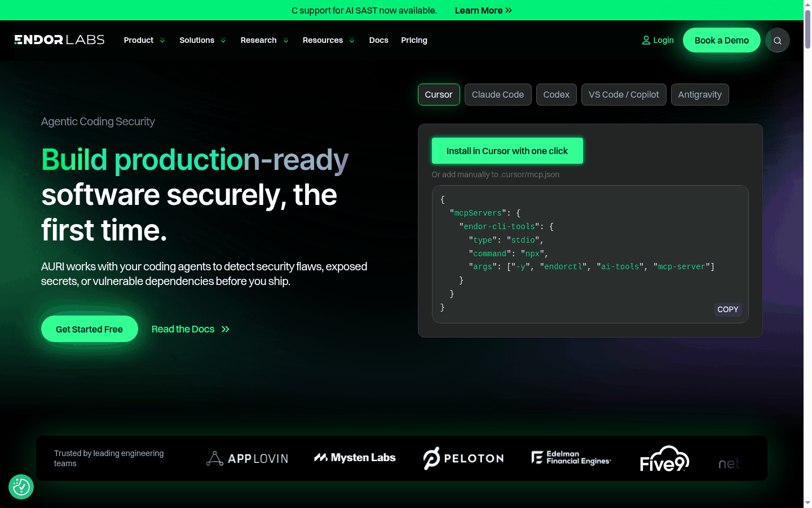Click the Book a Demo button

pos(722,40)
